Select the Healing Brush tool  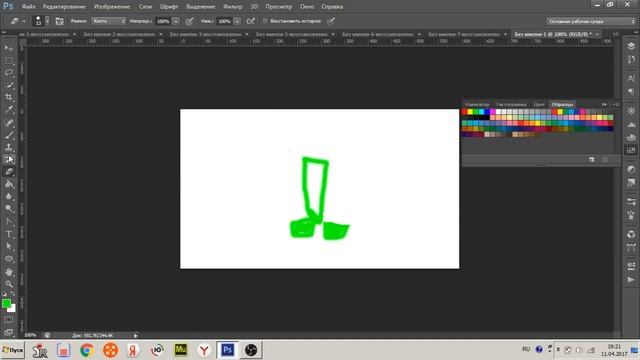[x=9, y=122]
